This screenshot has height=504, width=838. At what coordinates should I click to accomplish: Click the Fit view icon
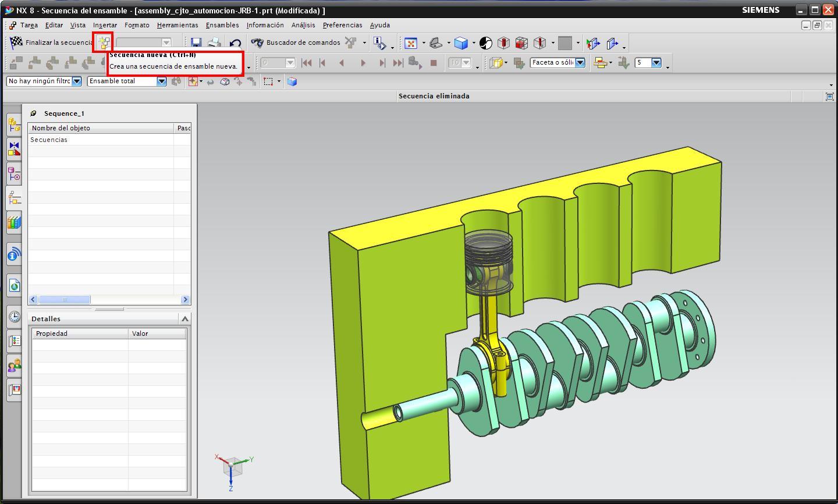411,43
